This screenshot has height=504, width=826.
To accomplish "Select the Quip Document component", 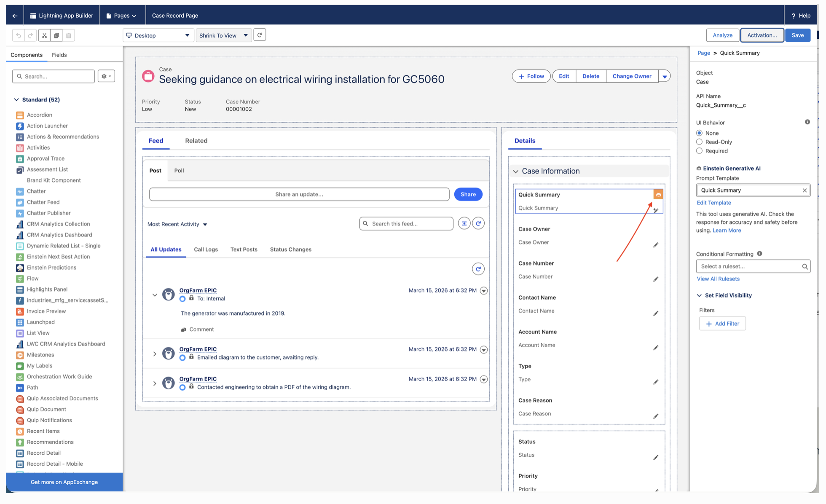I will click(x=46, y=409).
